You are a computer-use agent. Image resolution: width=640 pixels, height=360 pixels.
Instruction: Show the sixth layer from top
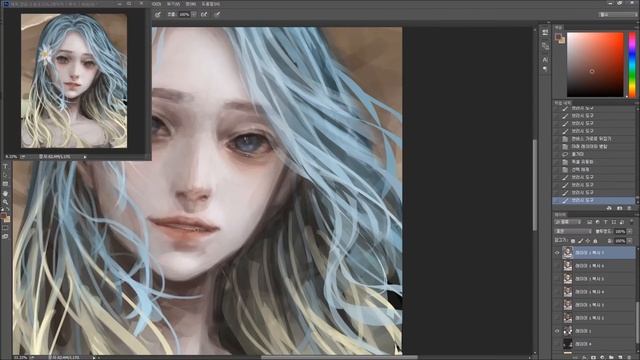(557, 318)
